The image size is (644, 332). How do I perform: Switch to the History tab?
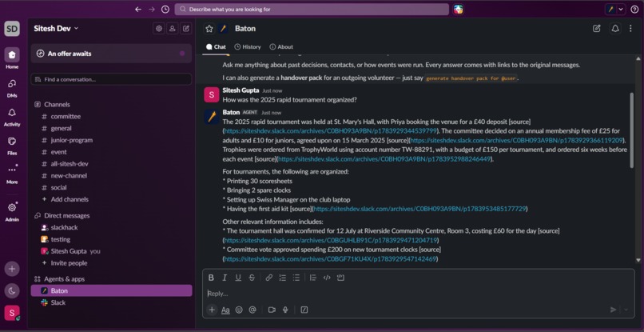(248, 47)
